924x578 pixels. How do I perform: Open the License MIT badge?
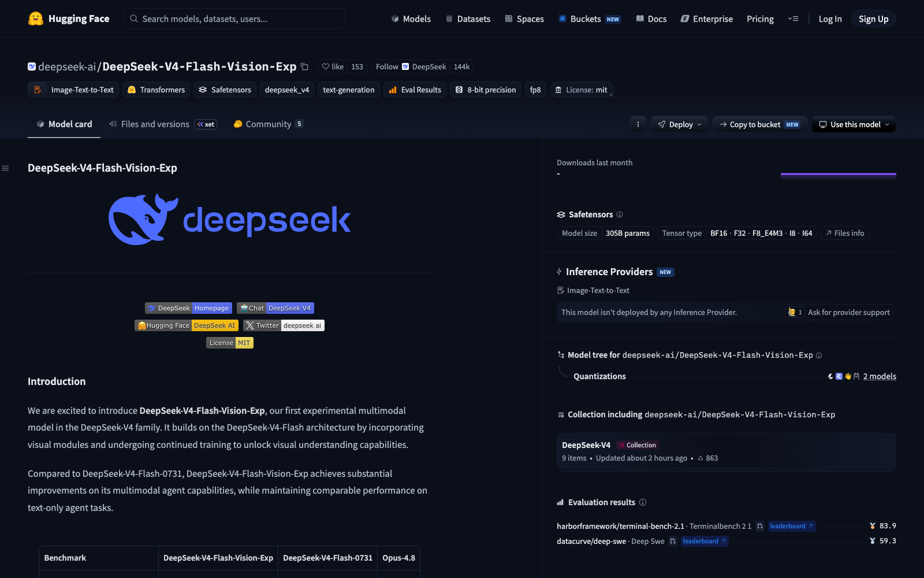point(230,343)
